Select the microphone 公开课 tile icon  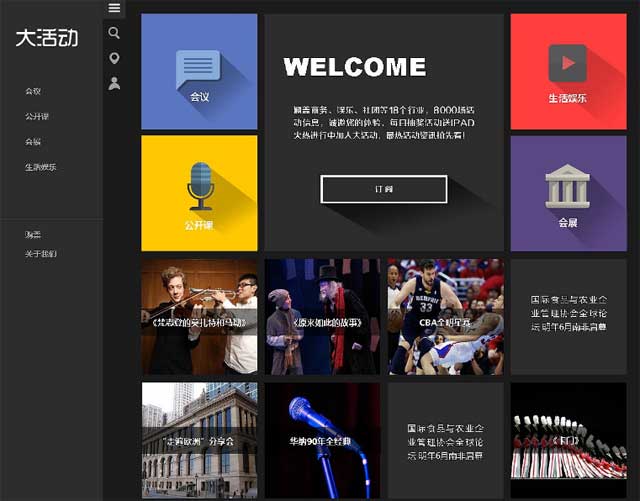pos(200,185)
